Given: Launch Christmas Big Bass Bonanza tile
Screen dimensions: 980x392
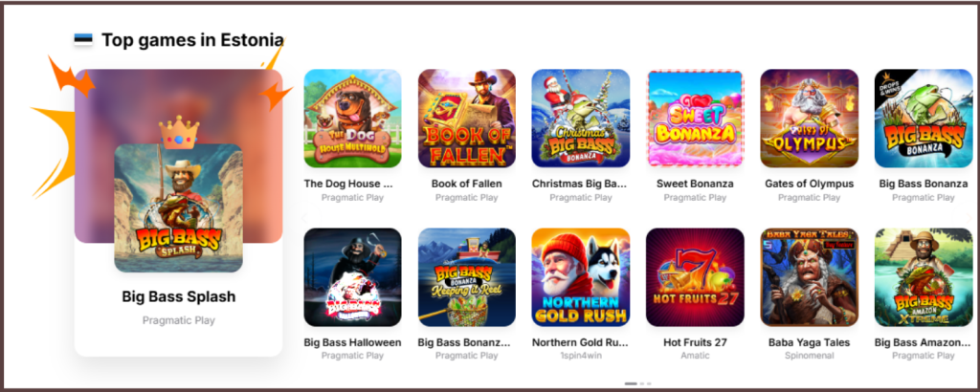Looking at the screenshot, I should [581, 118].
